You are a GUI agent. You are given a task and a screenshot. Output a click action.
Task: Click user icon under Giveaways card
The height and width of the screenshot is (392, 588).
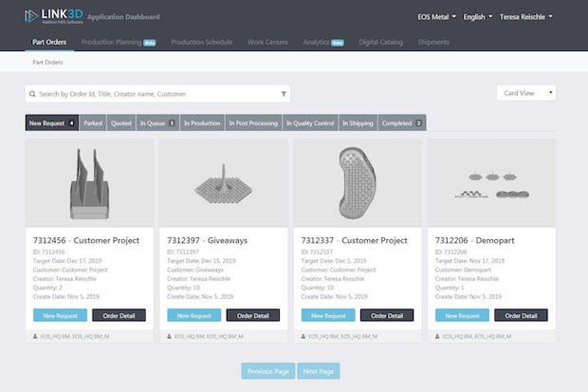coord(167,336)
